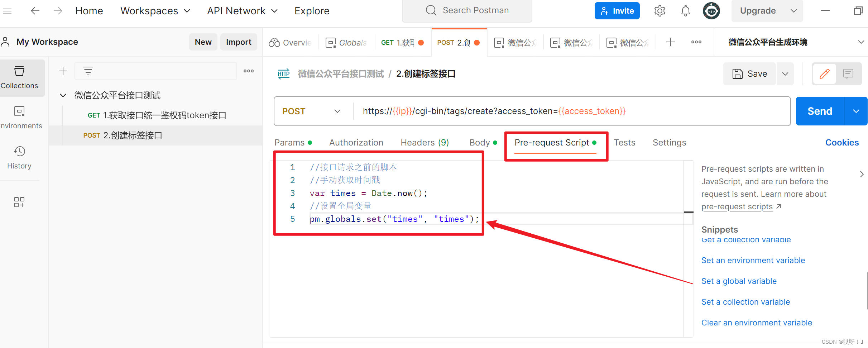Open collections panel more options dots
This screenshot has width=868, height=348.
coord(249,71)
